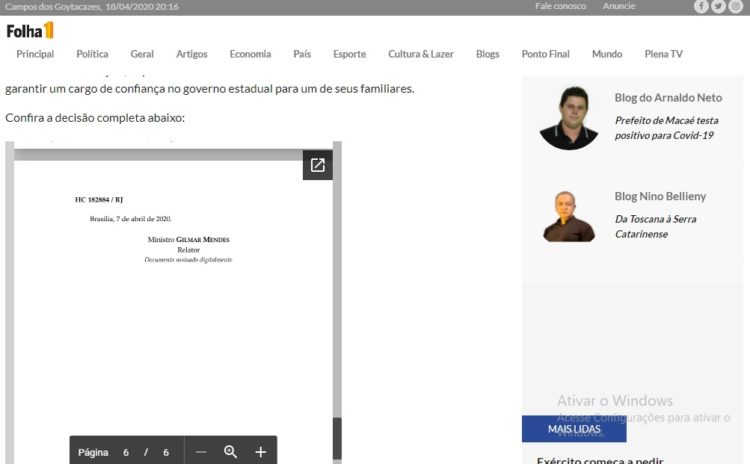Click the PDF viewer vertical scrollbar thumb
This screenshot has height=464, width=750.
pos(337,438)
